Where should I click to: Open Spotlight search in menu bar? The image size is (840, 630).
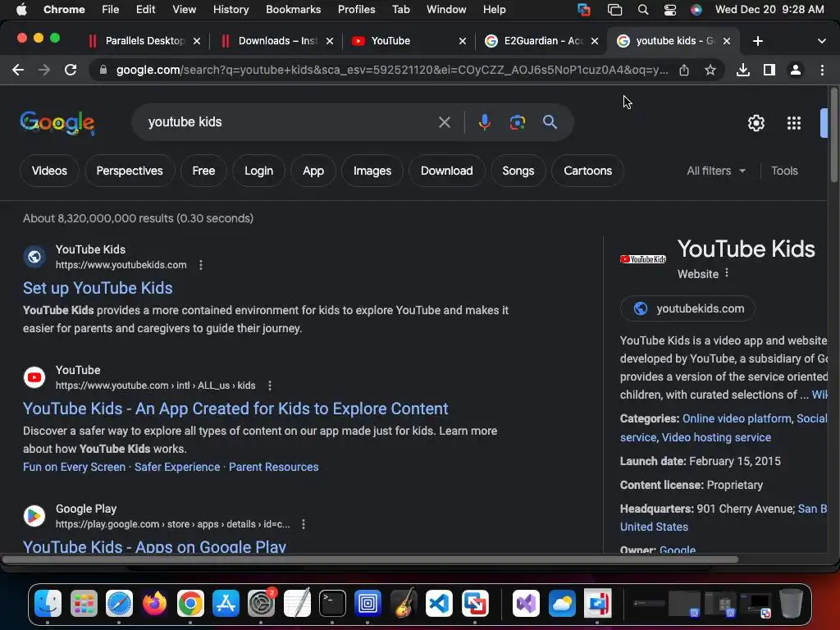point(643,10)
